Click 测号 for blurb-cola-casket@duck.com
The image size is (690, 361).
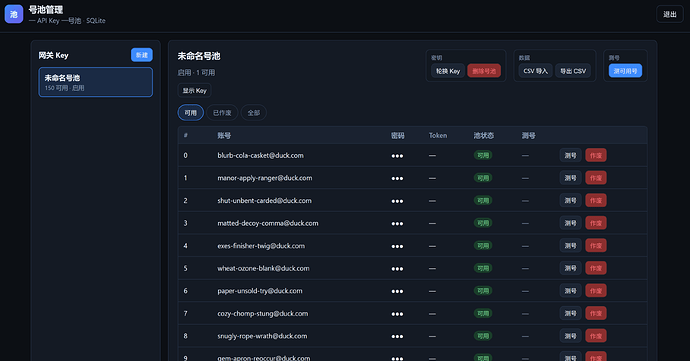pyautogui.click(x=571, y=155)
